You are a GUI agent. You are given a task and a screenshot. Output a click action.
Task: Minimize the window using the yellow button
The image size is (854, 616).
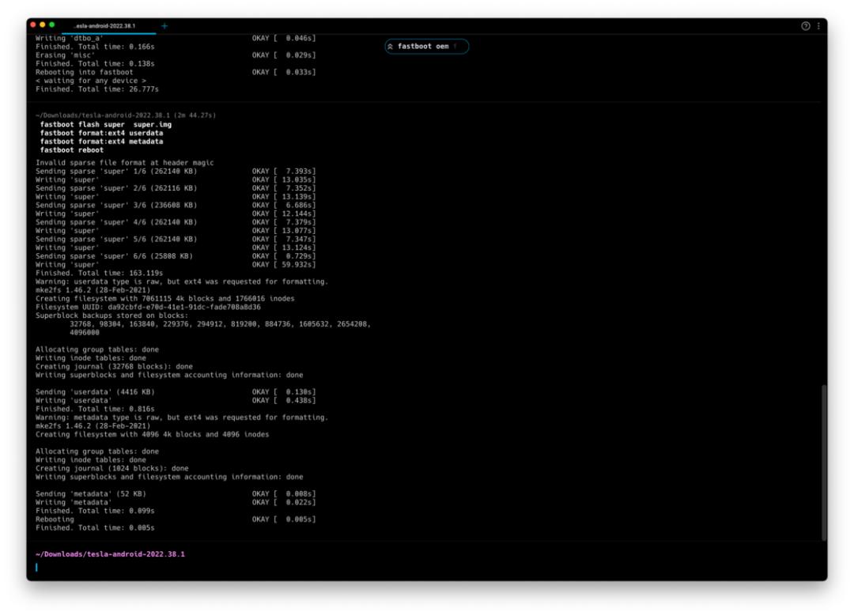[x=43, y=25]
